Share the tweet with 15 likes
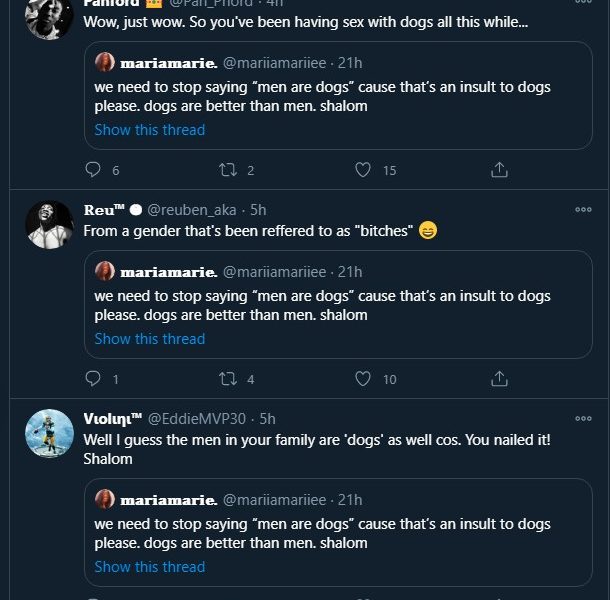Screen dimensions: 610x600 (x=499, y=170)
